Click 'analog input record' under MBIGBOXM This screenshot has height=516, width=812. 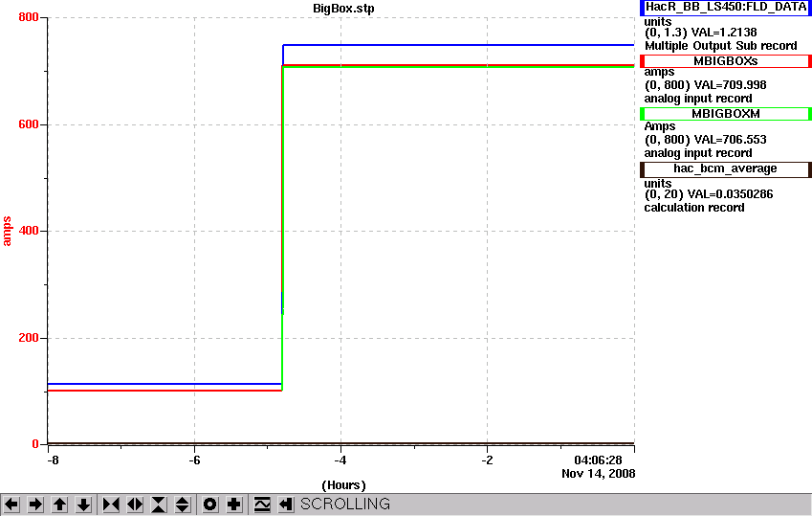coord(698,153)
